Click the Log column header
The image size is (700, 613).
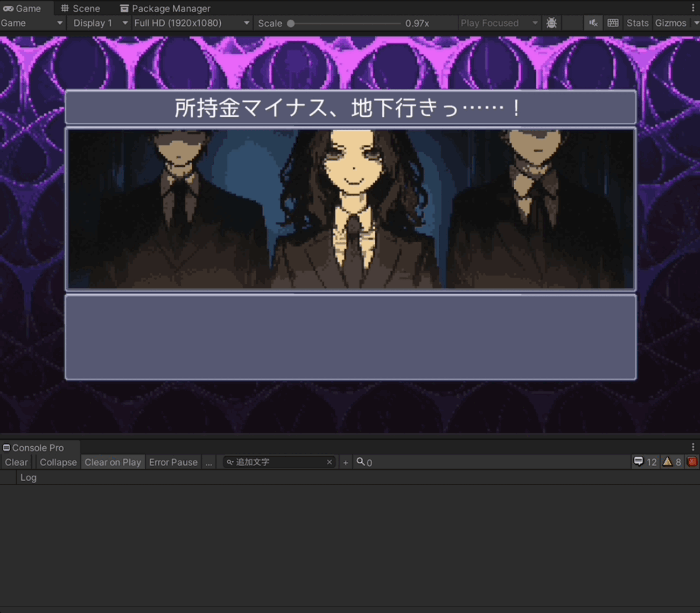point(29,477)
